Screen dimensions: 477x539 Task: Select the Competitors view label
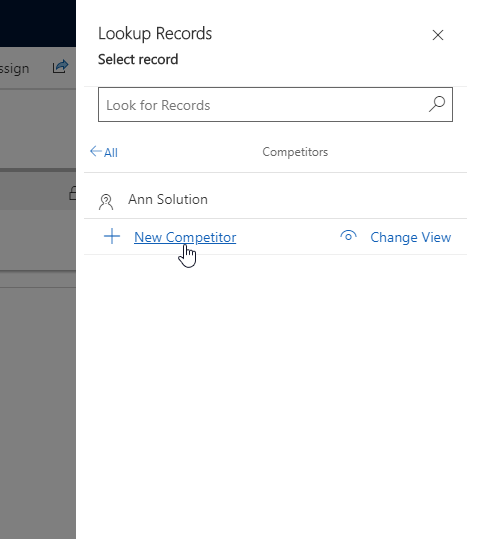[295, 152]
